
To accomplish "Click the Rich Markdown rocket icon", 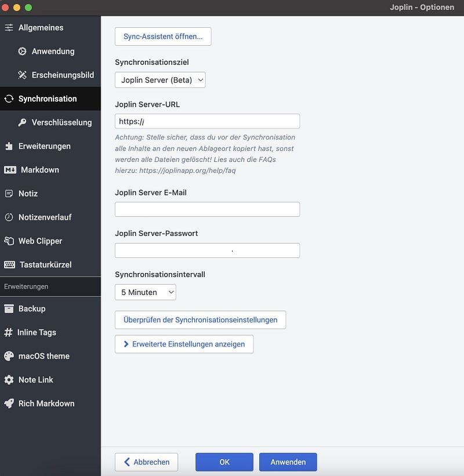I will pos(9,404).
